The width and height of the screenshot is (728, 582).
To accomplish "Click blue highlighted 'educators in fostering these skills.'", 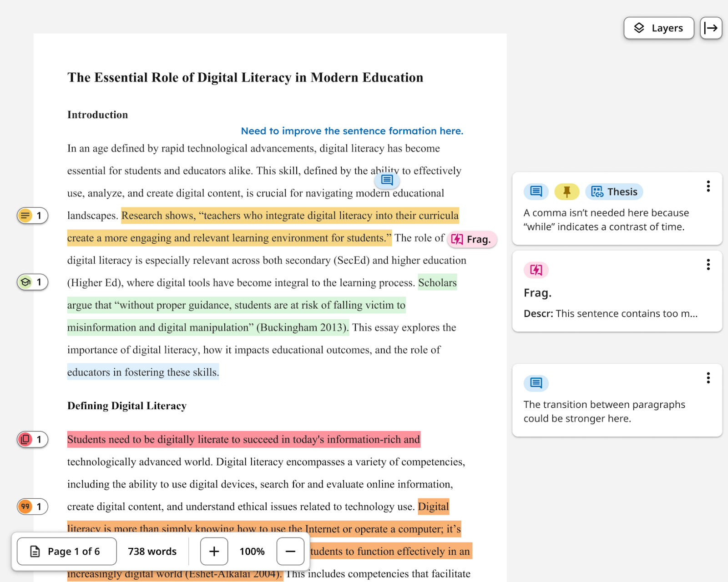I will [x=143, y=372].
